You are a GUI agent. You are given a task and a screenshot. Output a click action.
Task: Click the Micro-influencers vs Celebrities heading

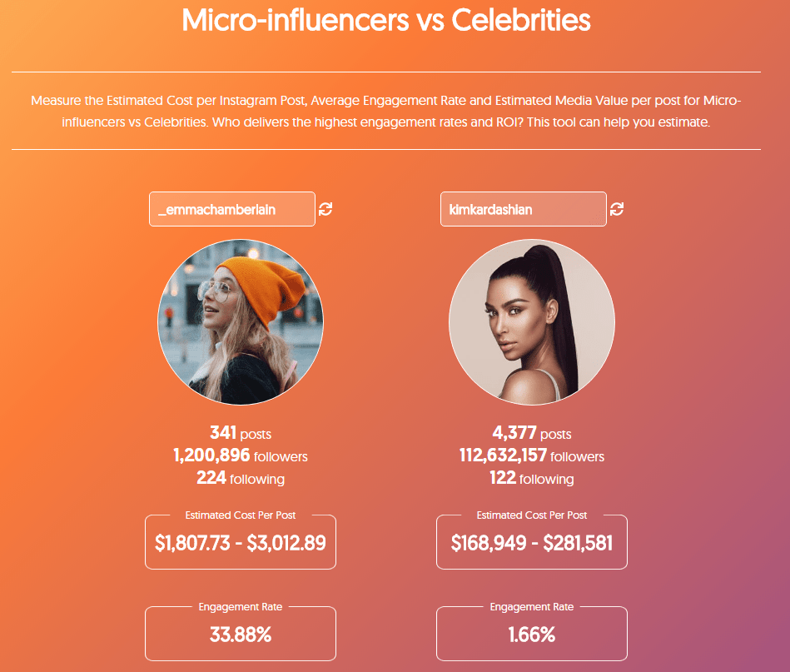386,20
